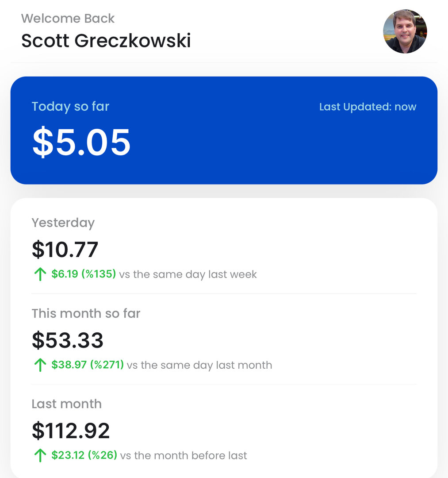Tap the Today so far earnings card

[x=224, y=130]
